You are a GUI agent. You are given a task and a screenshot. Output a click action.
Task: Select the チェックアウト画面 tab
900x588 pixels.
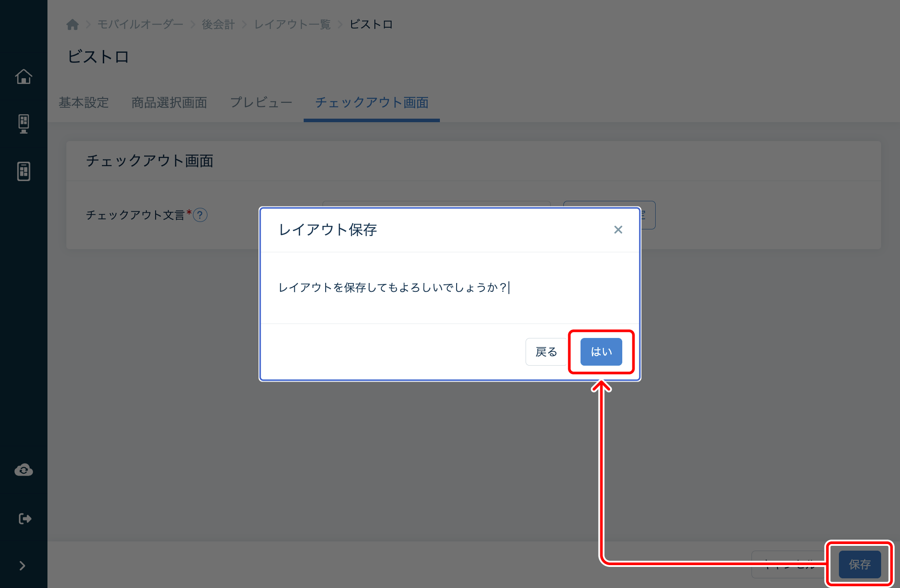[x=372, y=102]
